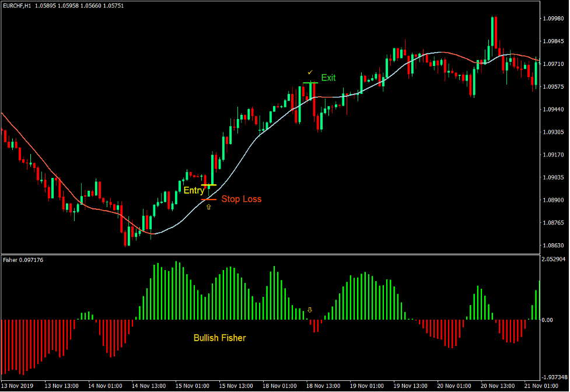Screen dimensions: 570x392
Task: Select the 18 Nov 13:00 time label
Action: pos(324,386)
